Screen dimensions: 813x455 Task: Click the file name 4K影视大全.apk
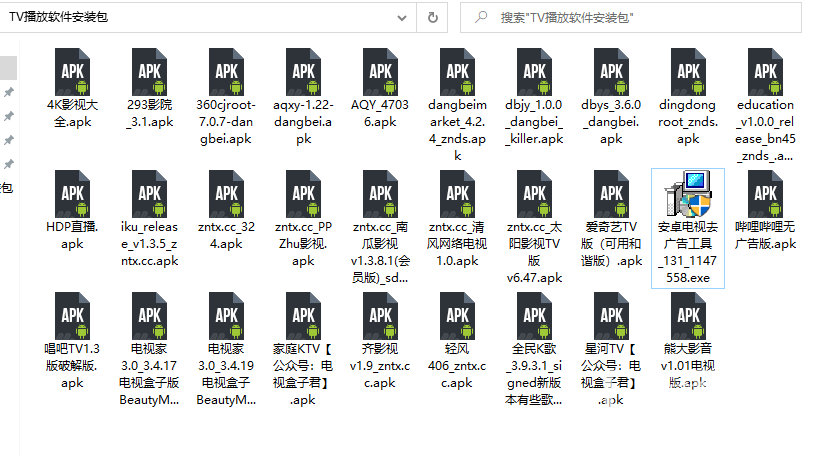click(x=73, y=113)
